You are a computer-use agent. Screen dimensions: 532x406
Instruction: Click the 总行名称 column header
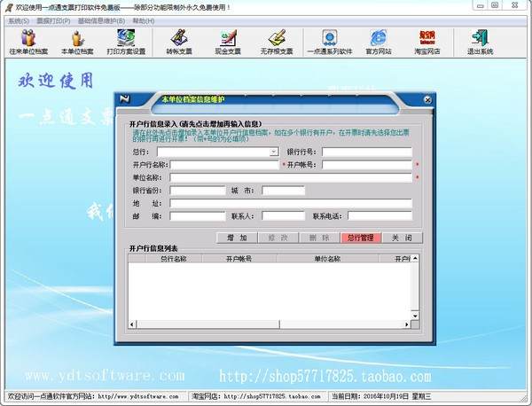(174, 259)
